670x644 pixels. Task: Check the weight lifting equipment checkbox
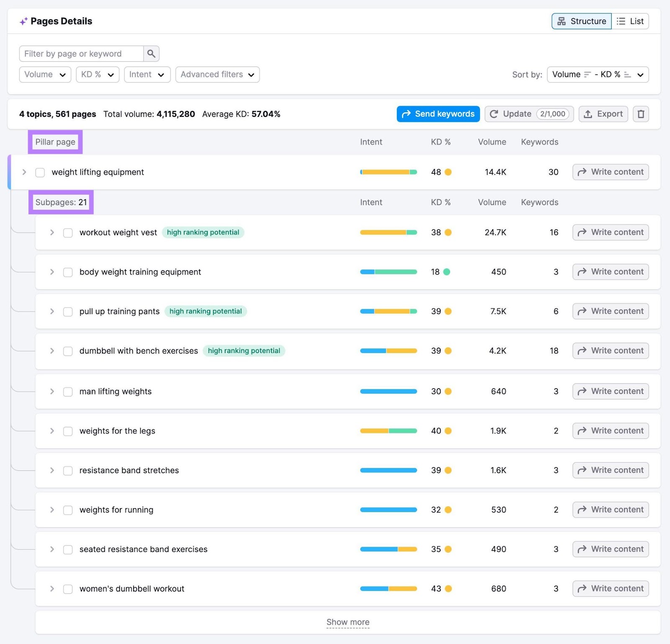(40, 172)
